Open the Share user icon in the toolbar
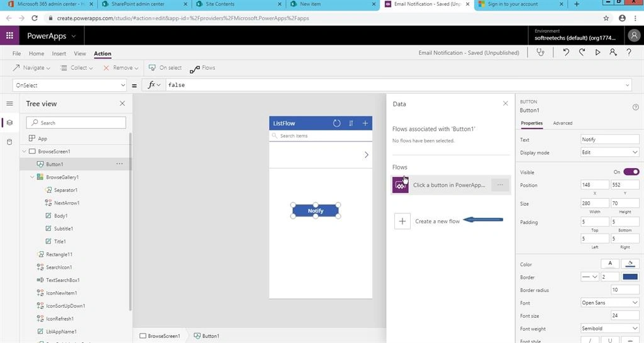The image size is (644, 343). 613,52
